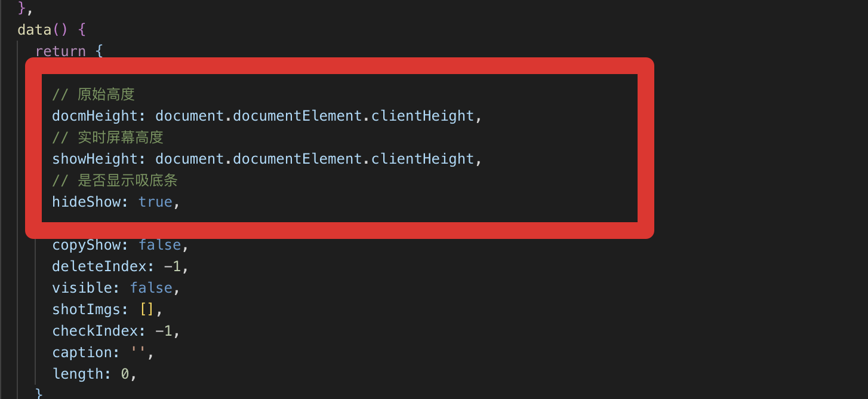Place cursor on the return keyword

[60, 51]
